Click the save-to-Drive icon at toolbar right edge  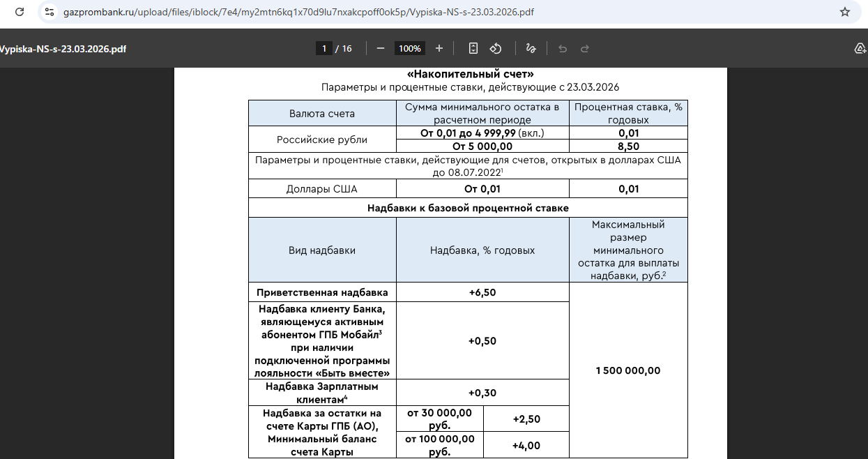click(x=860, y=48)
